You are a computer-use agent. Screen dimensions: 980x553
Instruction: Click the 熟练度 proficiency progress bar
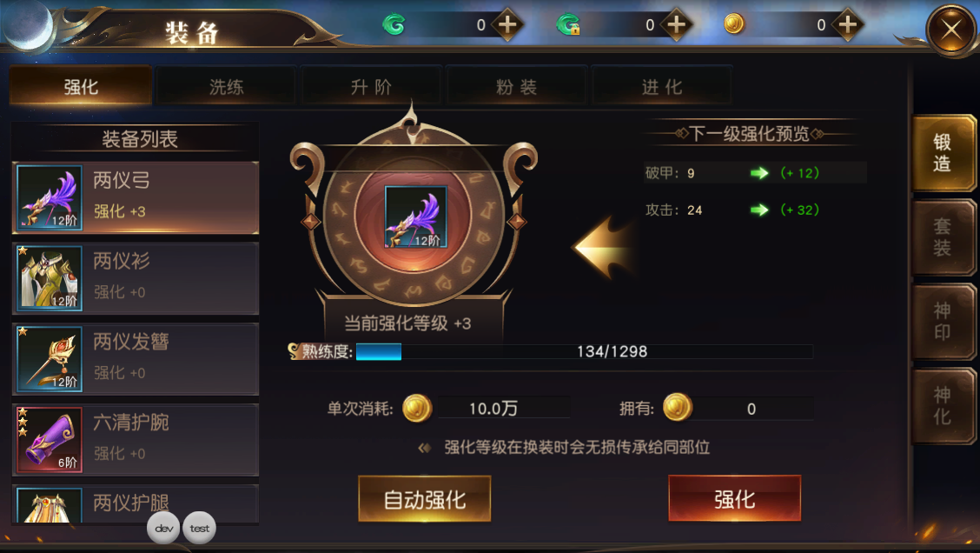[584, 351]
